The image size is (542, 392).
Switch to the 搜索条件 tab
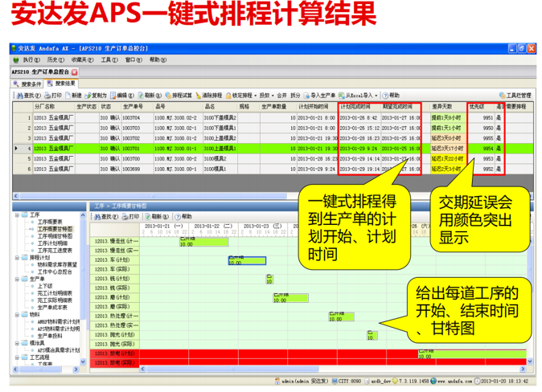point(27,84)
